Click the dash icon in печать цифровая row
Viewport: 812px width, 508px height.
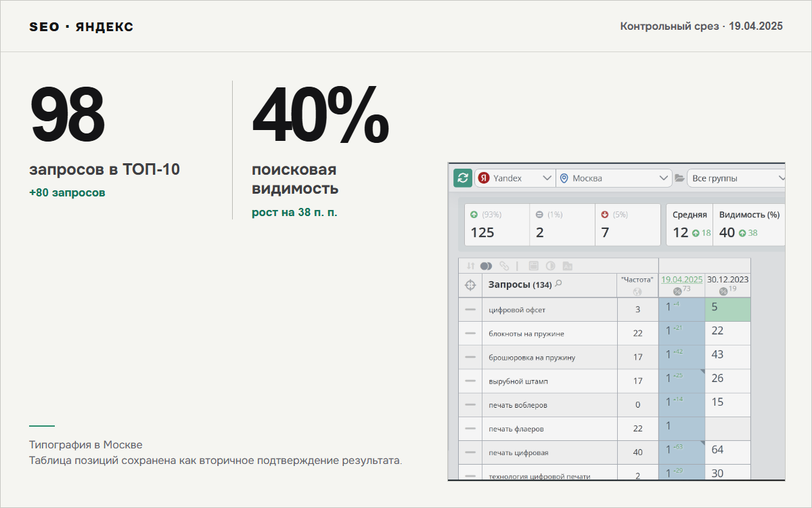pos(470,452)
